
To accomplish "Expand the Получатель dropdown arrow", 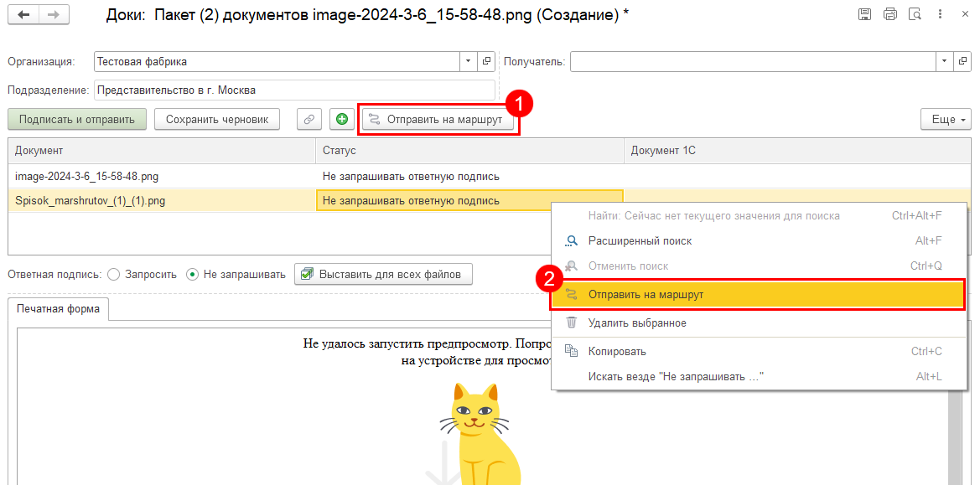I will point(944,62).
